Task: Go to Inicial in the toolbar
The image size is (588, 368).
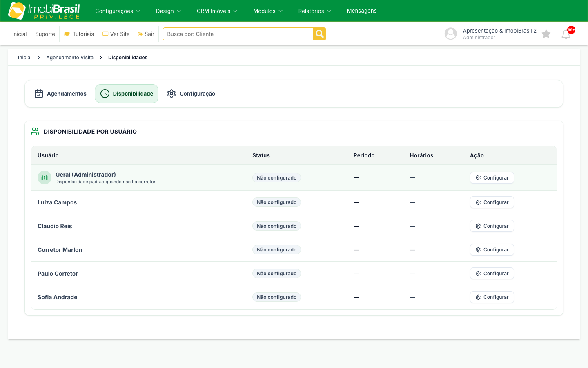Action: (x=19, y=34)
